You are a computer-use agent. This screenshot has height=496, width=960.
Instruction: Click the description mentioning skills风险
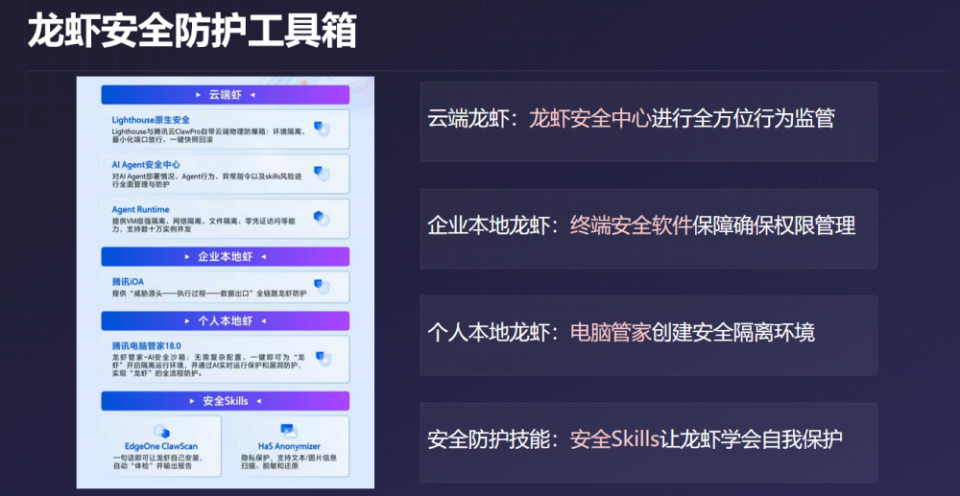(x=208, y=181)
